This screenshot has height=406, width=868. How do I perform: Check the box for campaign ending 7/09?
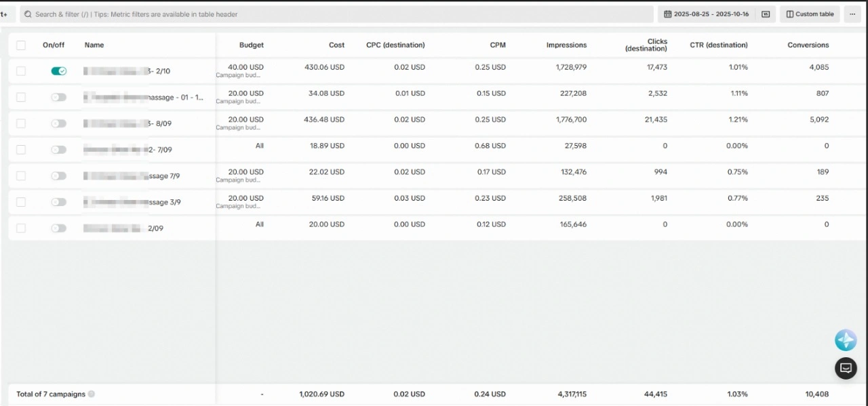point(21,150)
